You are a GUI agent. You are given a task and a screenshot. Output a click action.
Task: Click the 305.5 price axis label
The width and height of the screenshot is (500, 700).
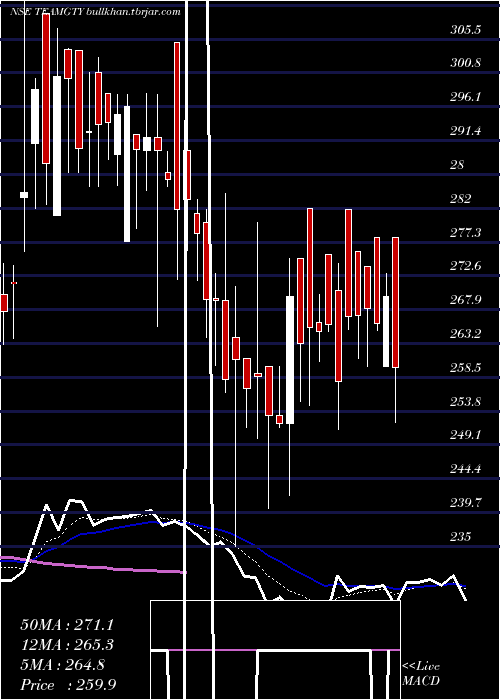465,30
